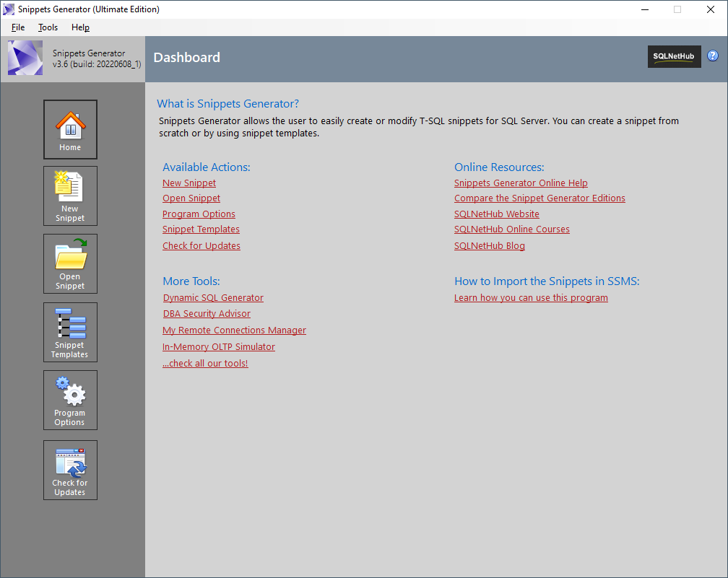
Task: Click the Snippet Templates link
Action: click(201, 229)
